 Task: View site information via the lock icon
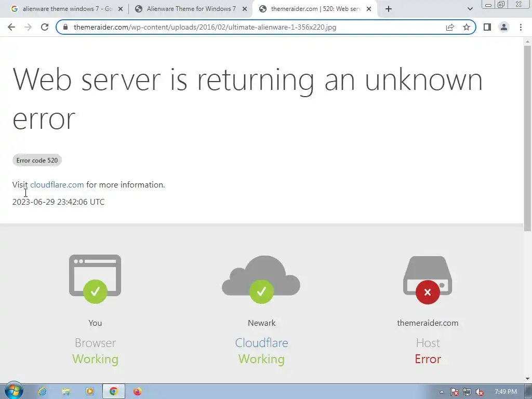(x=65, y=27)
